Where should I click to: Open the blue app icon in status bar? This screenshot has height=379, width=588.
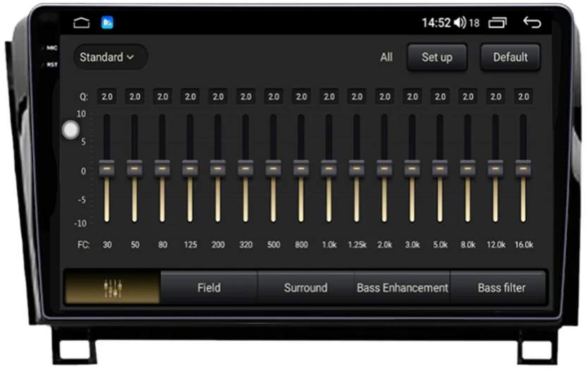tap(107, 23)
